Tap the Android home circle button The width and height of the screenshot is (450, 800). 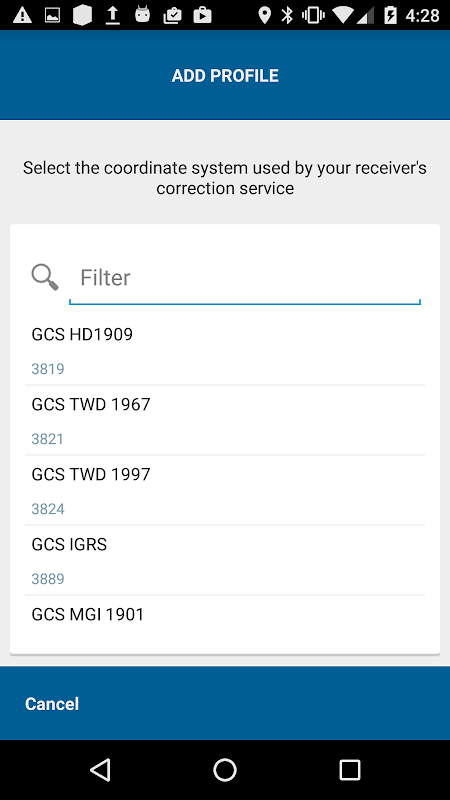(x=225, y=769)
